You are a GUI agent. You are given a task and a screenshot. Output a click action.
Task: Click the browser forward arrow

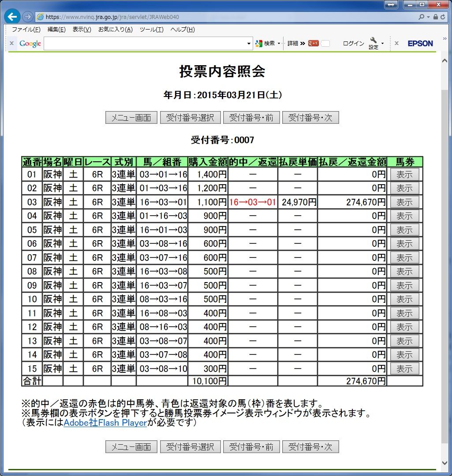pos(28,17)
